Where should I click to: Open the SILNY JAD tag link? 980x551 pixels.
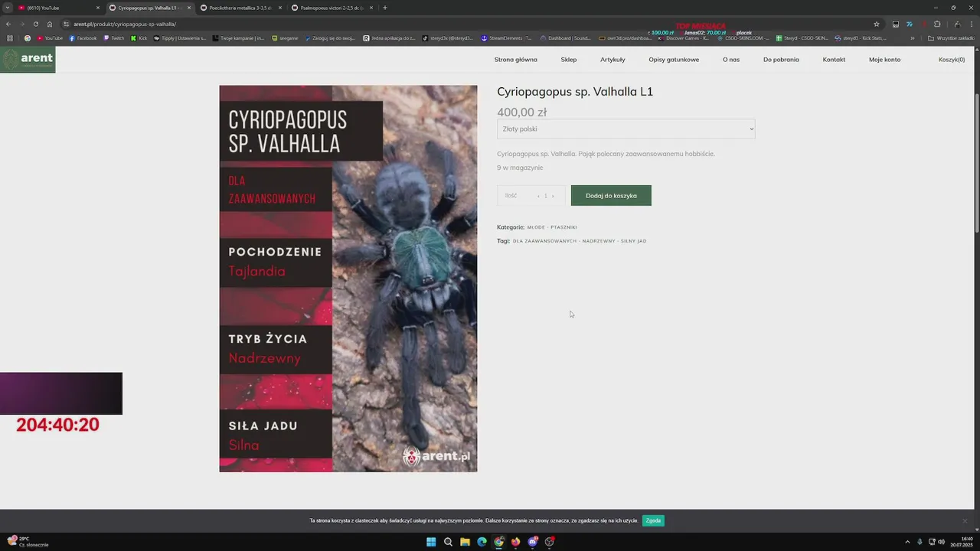pyautogui.click(x=633, y=241)
